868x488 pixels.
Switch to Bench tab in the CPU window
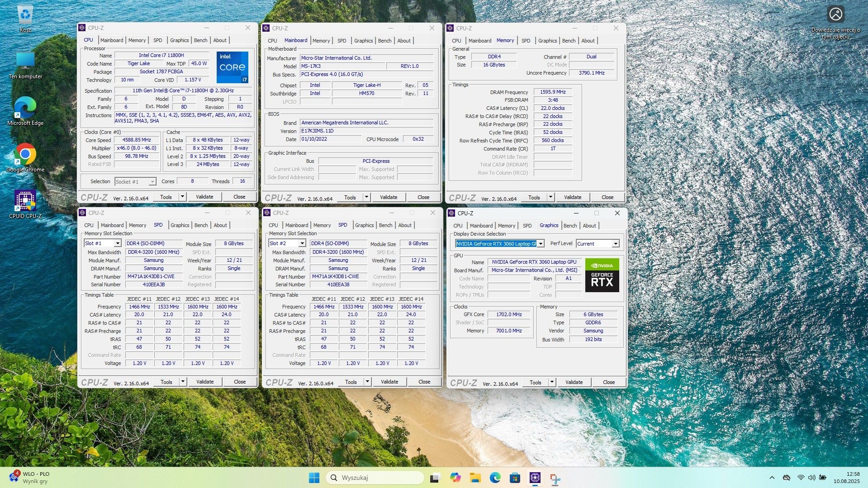pos(200,40)
